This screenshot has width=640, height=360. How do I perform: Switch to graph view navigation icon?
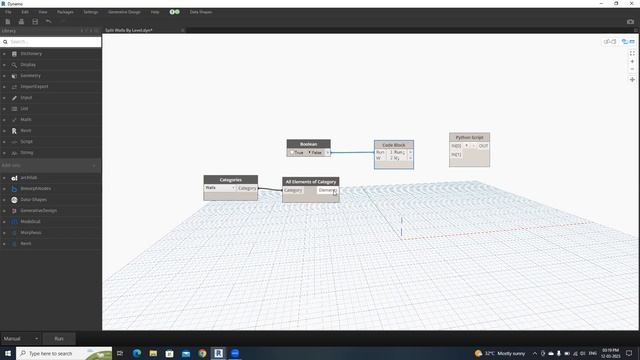[x=609, y=42]
